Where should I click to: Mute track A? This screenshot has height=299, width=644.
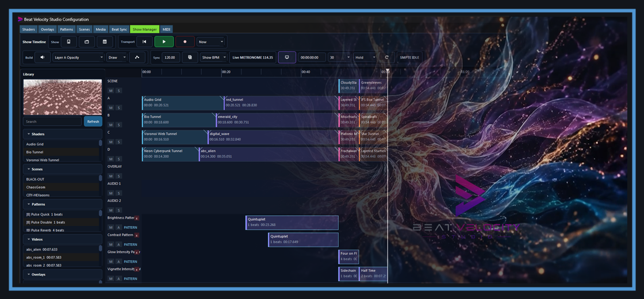(111, 108)
